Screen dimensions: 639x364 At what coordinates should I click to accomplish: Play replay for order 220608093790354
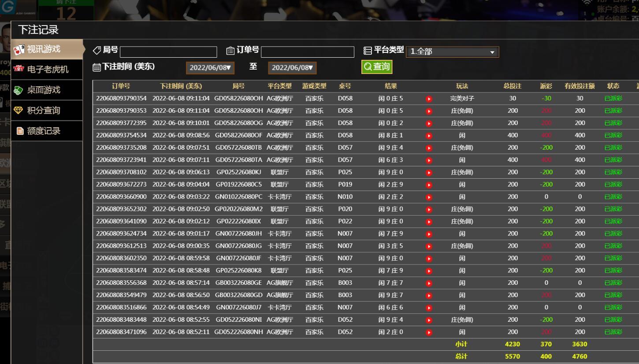429,99
